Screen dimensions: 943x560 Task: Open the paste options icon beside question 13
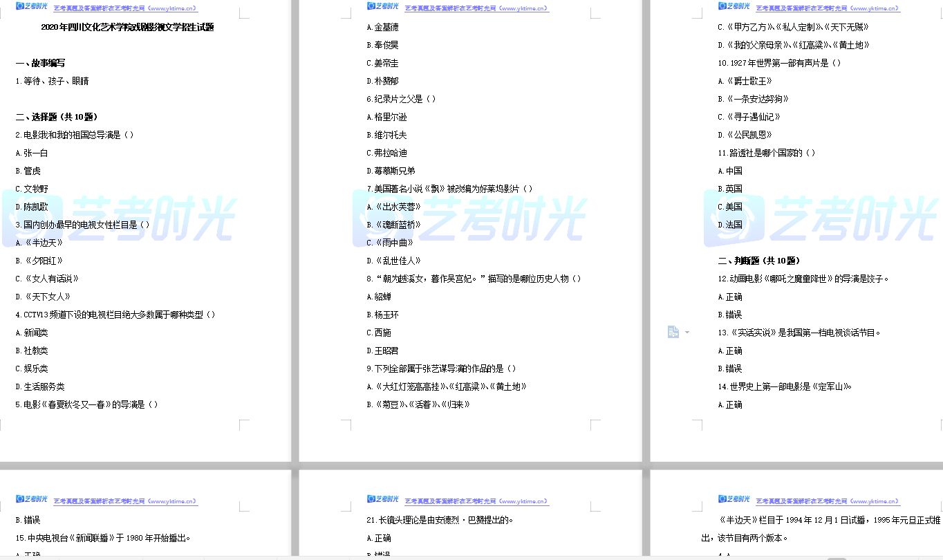(673, 333)
